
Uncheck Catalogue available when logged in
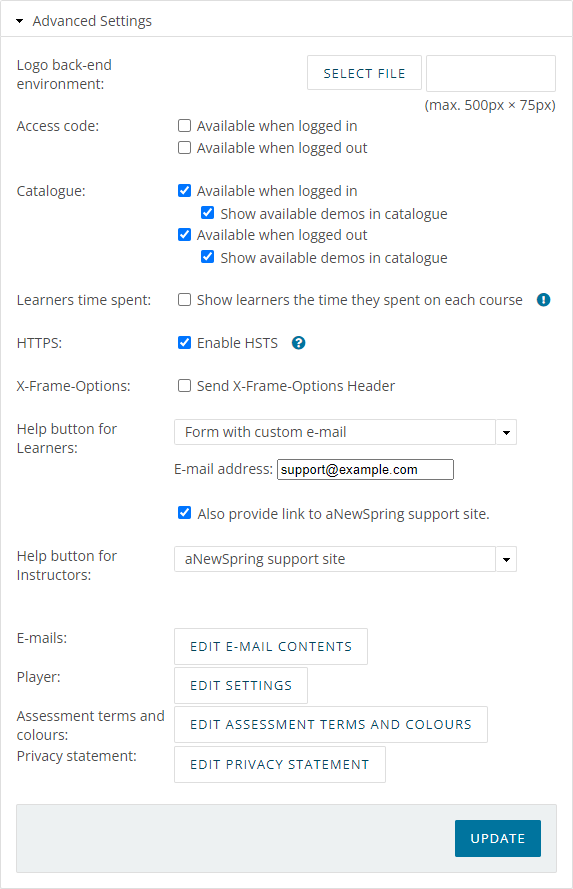184,190
